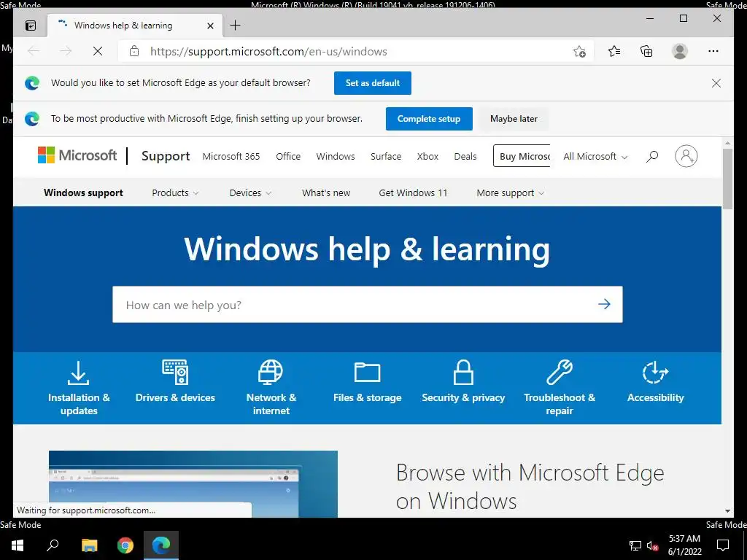Open Files & storage category
Image resolution: width=747 pixels, height=560 pixels.
(x=368, y=382)
